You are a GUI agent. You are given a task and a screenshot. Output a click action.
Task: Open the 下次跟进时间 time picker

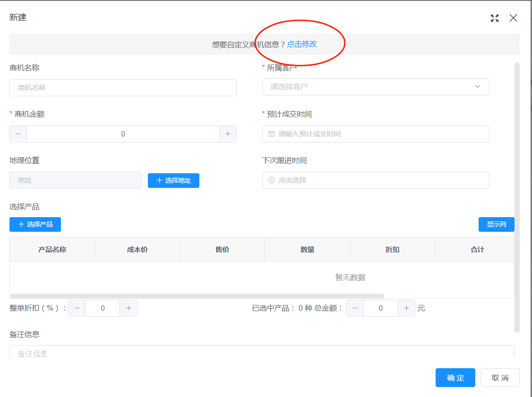click(376, 180)
